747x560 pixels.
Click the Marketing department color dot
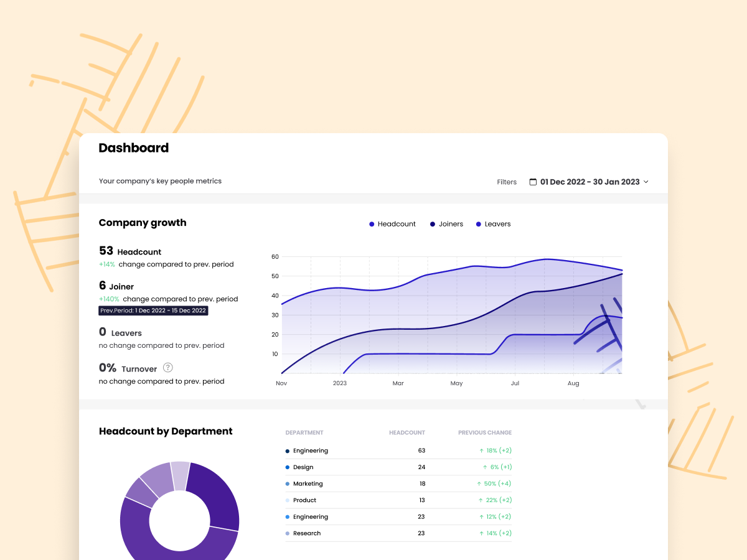point(287,483)
